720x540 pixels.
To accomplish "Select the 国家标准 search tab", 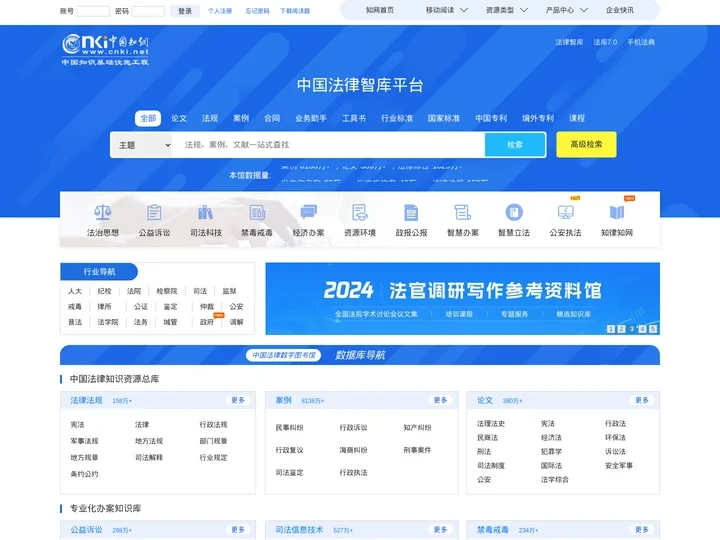I will click(x=444, y=118).
